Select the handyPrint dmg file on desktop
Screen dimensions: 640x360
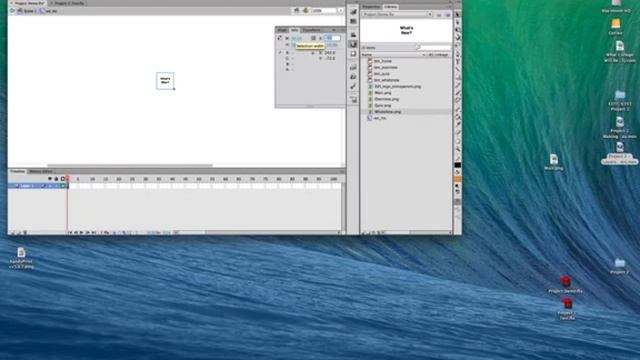21,258
